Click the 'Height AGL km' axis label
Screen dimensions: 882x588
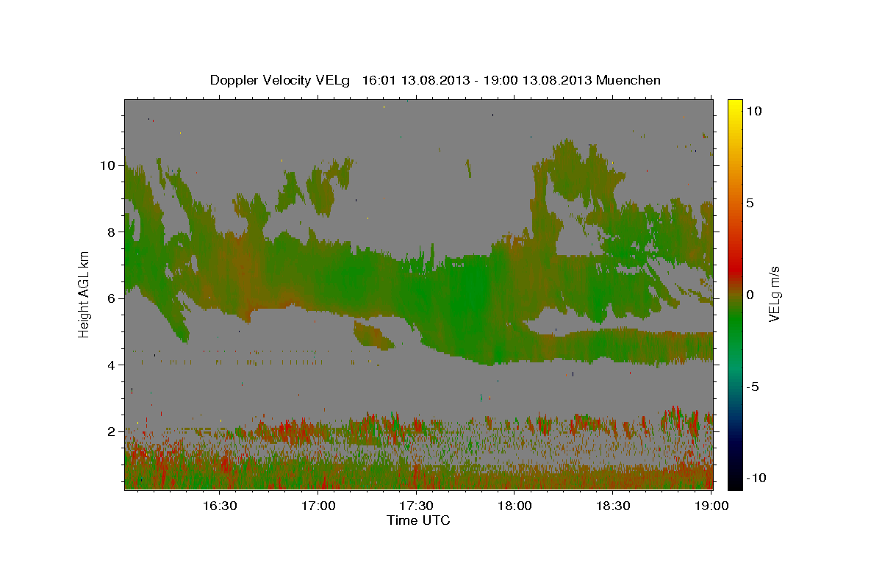85,293
